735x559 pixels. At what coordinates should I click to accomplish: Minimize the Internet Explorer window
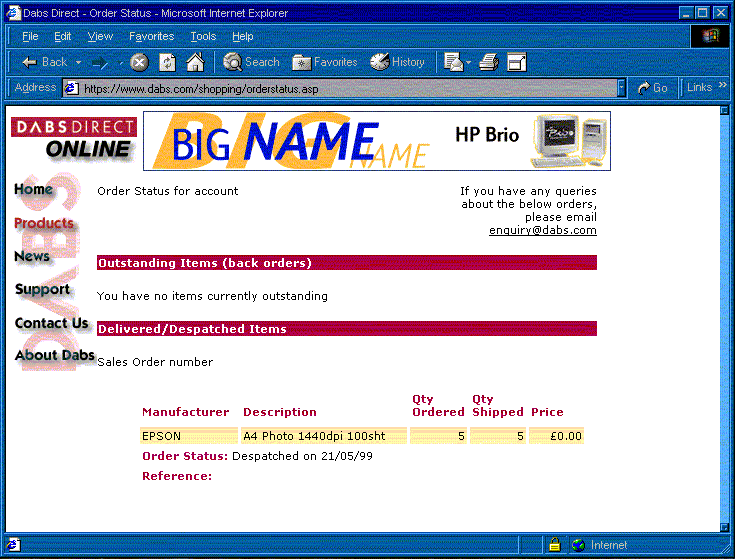tap(686, 13)
